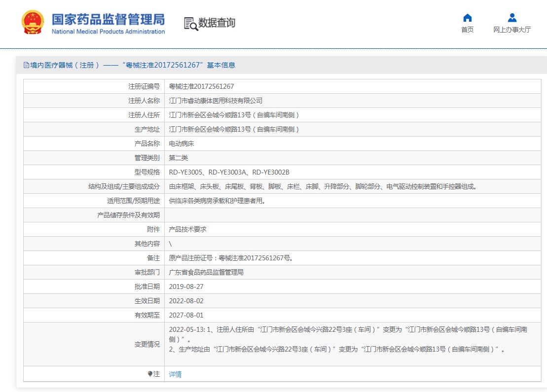
Task: Select effective date 2022-08-02
Action: click(186, 301)
